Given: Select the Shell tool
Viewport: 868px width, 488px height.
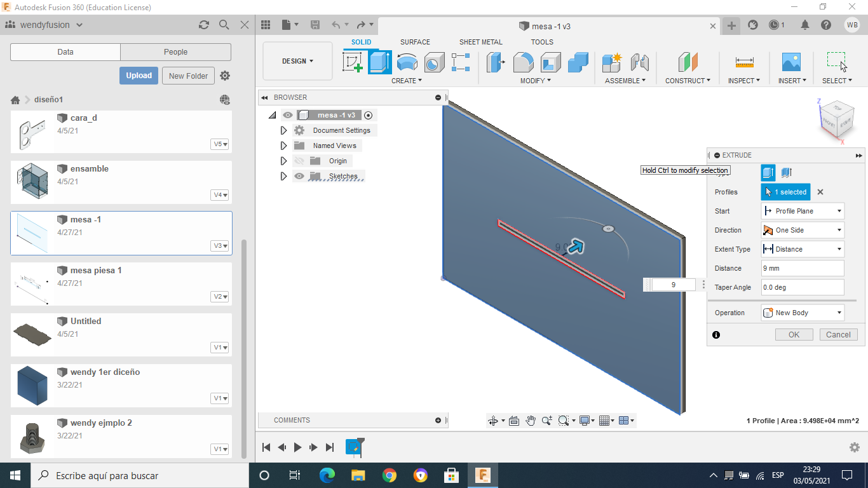Looking at the screenshot, I should coord(551,62).
